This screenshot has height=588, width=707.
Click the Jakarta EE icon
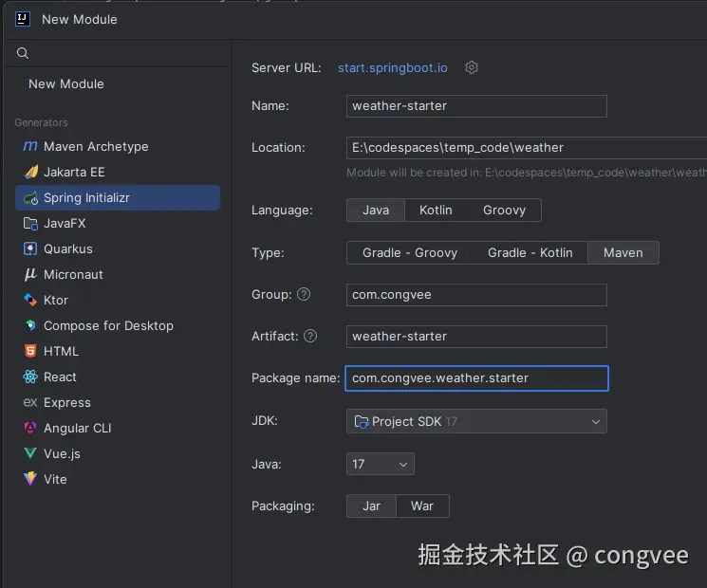tap(30, 172)
